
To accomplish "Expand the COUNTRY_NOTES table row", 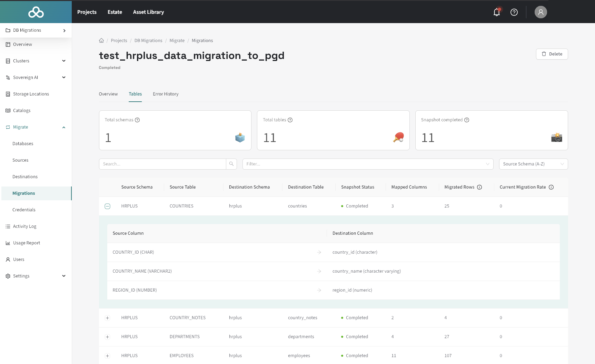I will click(108, 318).
